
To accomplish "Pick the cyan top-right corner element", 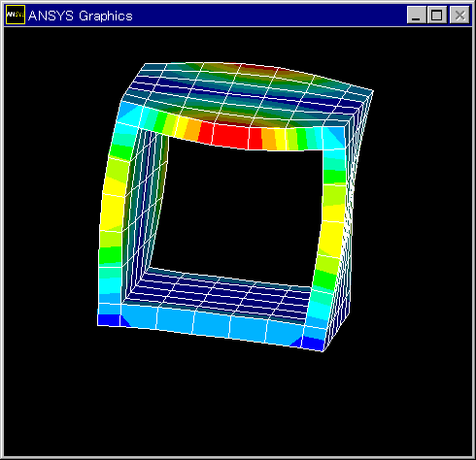I will click(x=334, y=138).
